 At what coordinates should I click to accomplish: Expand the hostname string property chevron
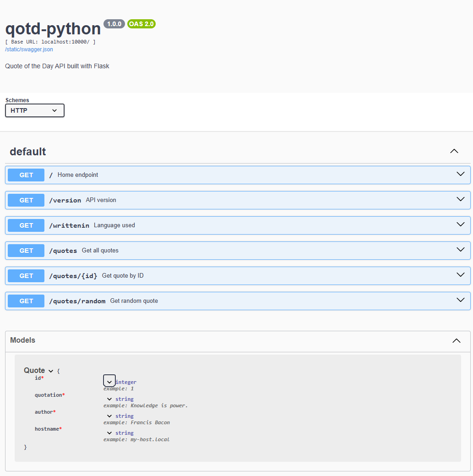(x=109, y=433)
